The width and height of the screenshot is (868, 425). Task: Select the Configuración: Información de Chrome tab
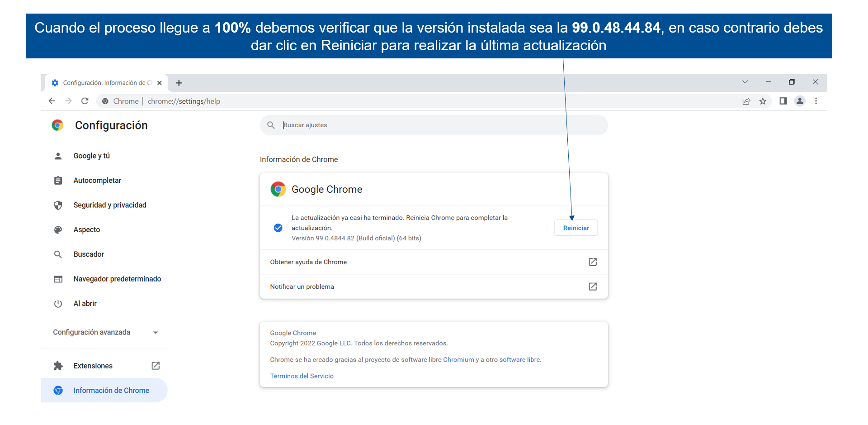pyautogui.click(x=107, y=83)
